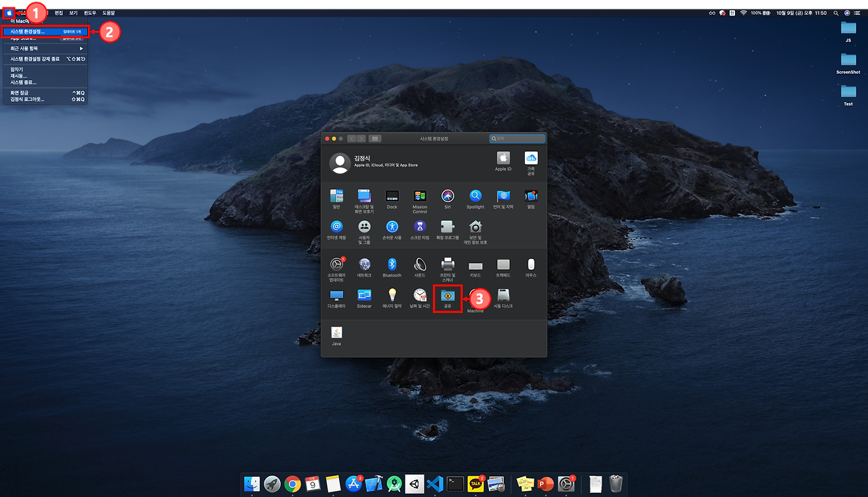
Task: Open KakaoTalk from the Dock
Action: (476, 483)
